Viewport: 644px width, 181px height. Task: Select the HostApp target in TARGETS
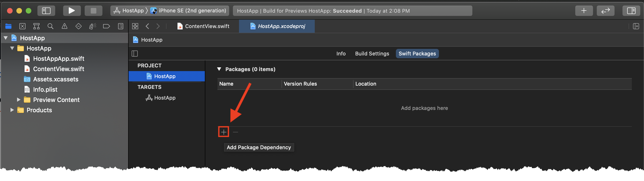pyautogui.click(x=164, y=98)
